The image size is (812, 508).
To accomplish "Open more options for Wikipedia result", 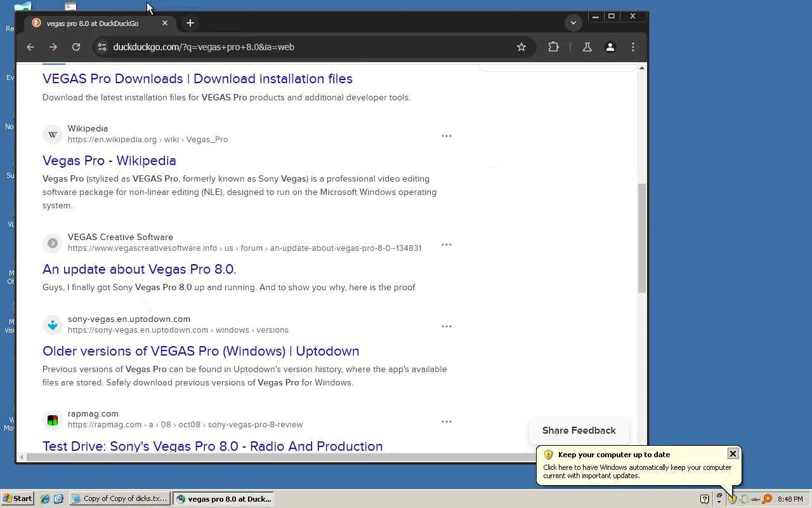I will 447,136.
